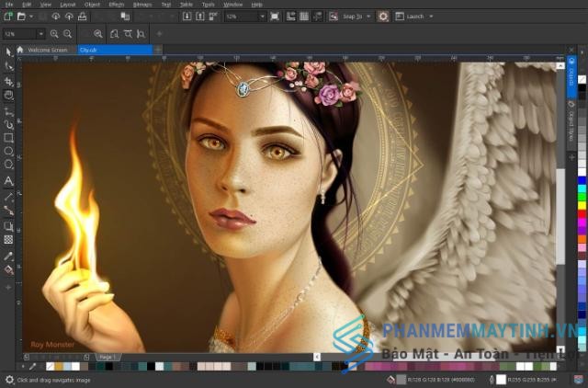This screenshot has height=388, width=588.
Task: Click the Full-screen preview icon
Action: 275,17
